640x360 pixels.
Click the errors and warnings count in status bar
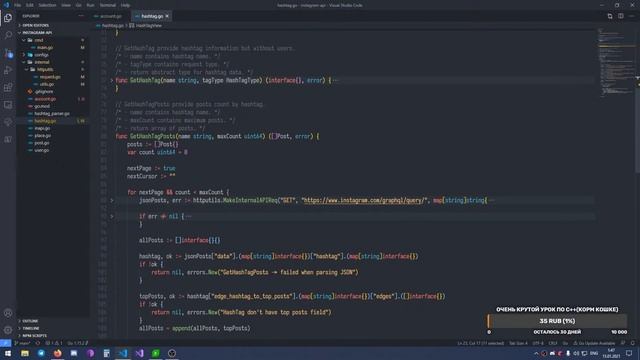click(x=54, y=343)
